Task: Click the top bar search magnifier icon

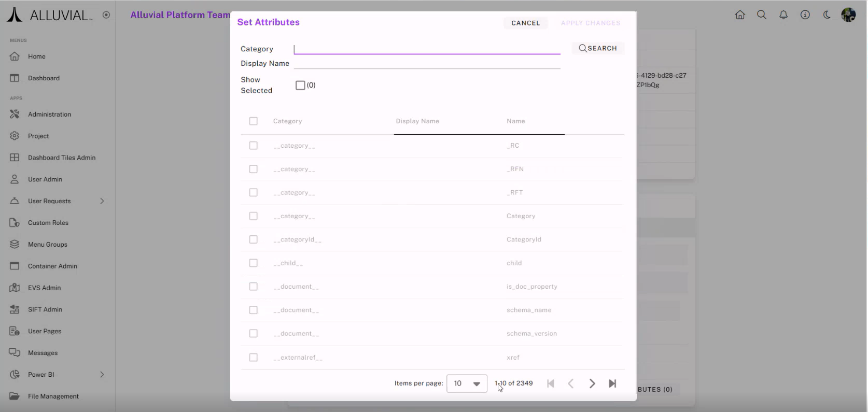Action: coord(762,15)
